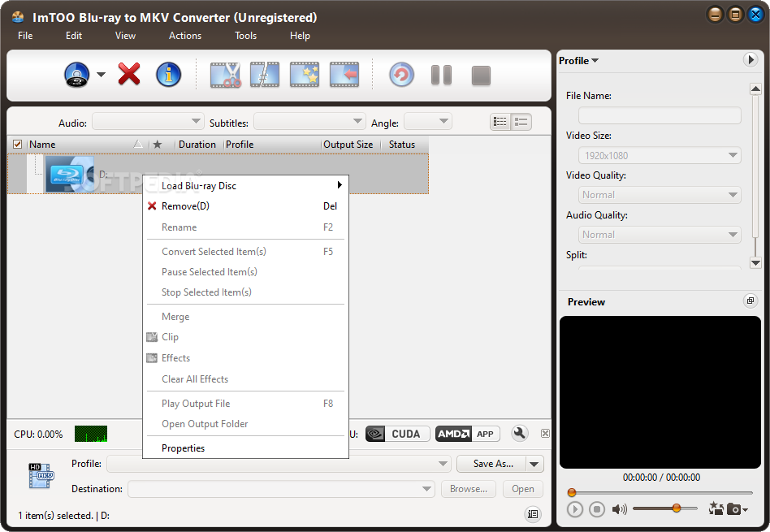
Task: Open the Effects stars filmstrip icon
Action: [305, 75]
